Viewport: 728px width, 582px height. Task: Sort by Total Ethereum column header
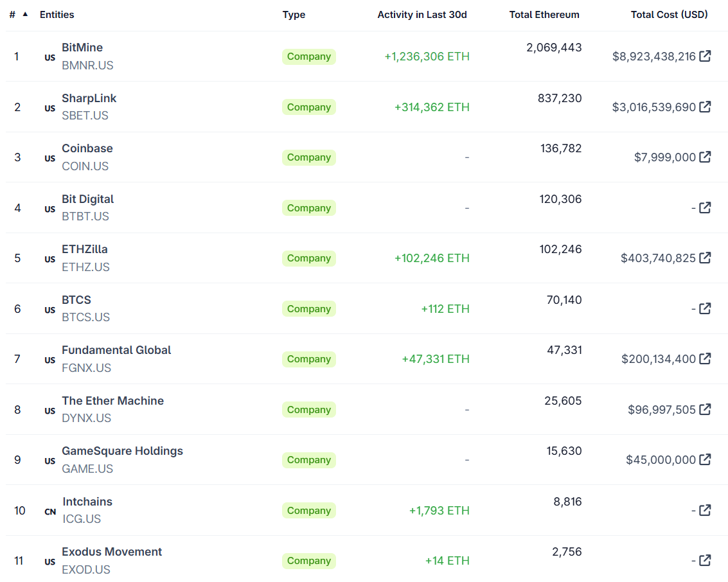click(544, 14)
